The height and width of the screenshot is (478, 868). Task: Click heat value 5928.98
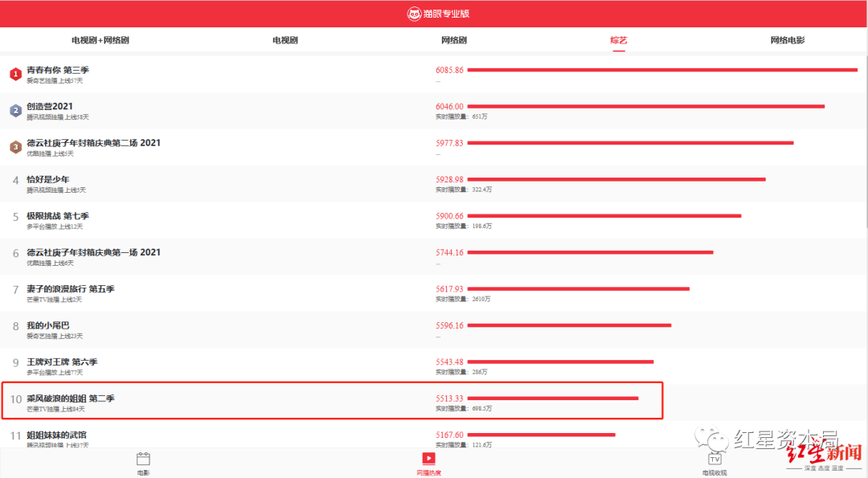pyautogui.click(x=449, y=179)
